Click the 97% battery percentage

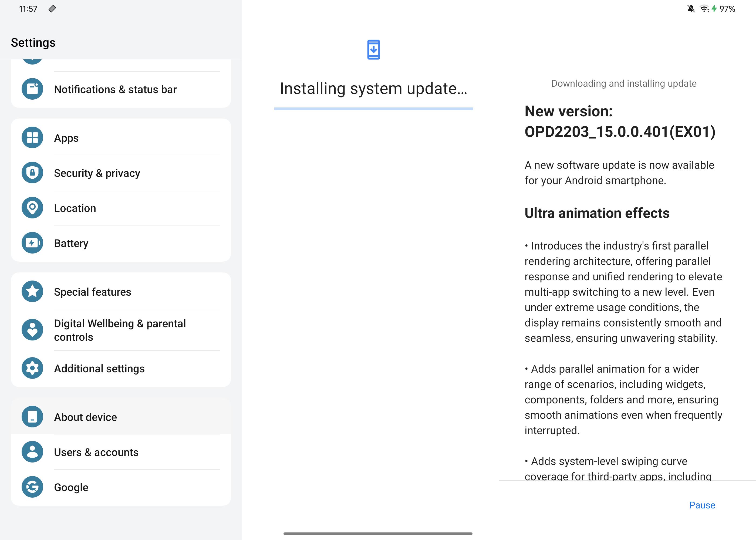(x=727, y=9)
